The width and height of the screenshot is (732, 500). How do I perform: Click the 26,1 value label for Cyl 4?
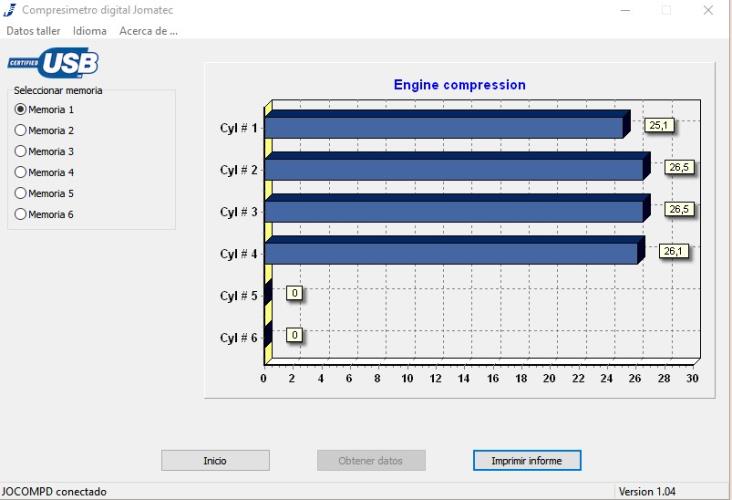[x=674, y=251]
